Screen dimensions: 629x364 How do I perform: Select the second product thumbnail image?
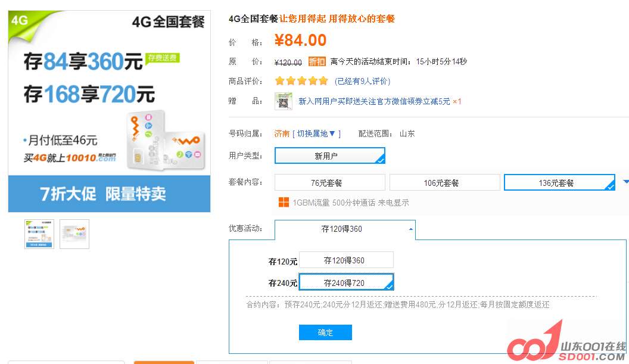(x=74, y=234)
